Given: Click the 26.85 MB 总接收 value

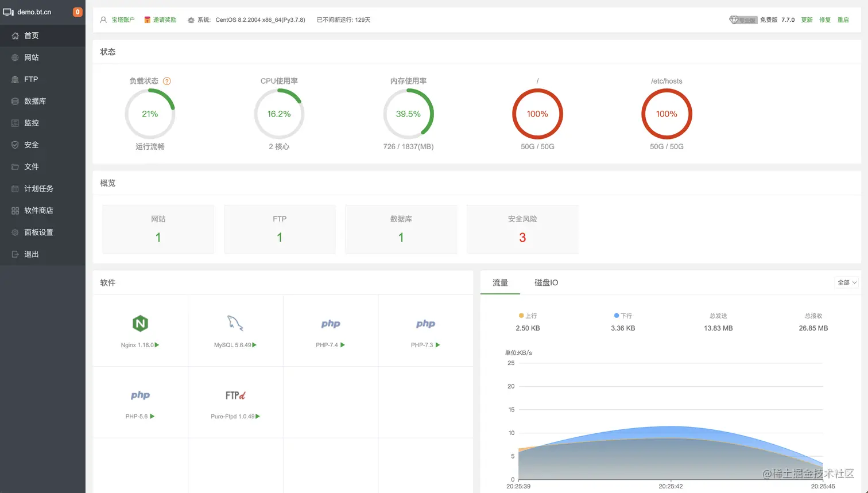Looking at the screenshot, I should click(813, 328).
